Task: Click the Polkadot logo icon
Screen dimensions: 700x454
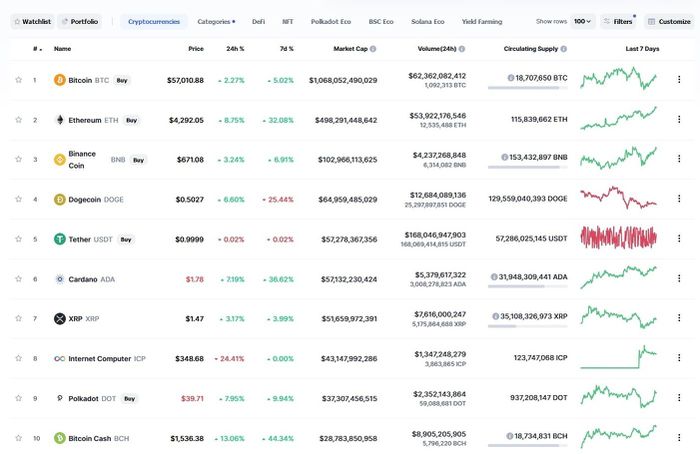Action: 59,398
